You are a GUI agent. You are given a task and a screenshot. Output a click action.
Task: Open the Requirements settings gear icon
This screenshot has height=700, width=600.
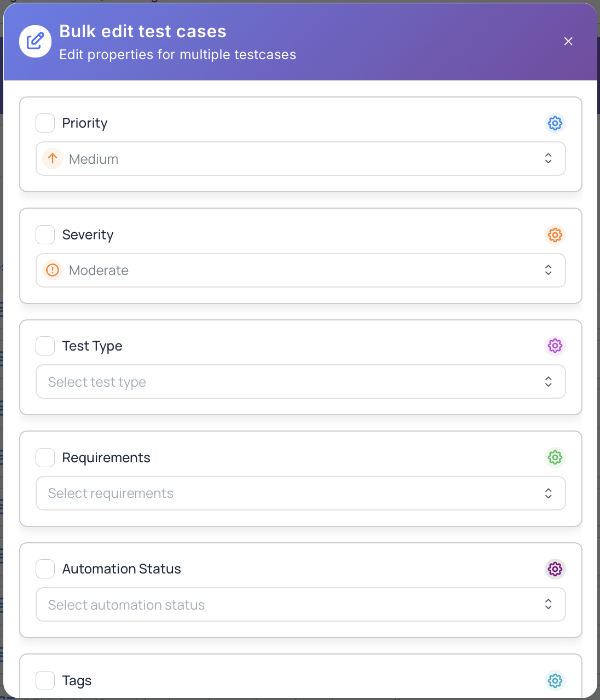[x=555, y=457]
